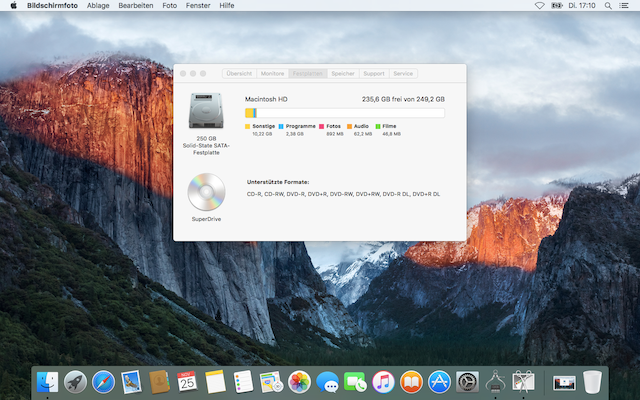Open the Trash in the Dock
640x400 pixels.
coord(593,381)
